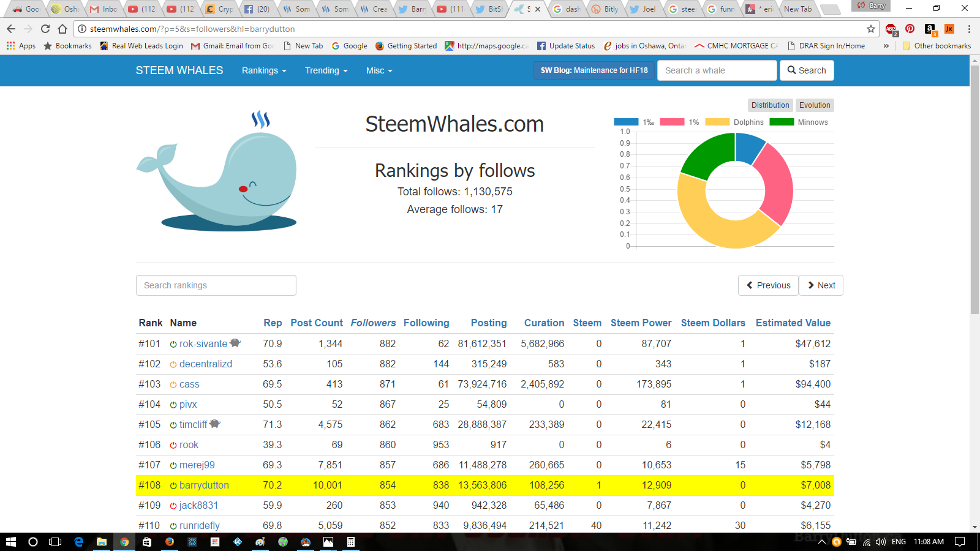Open Calculator from taskbar
Viewport: 980px width, 551px height.
tap(351, 542)
